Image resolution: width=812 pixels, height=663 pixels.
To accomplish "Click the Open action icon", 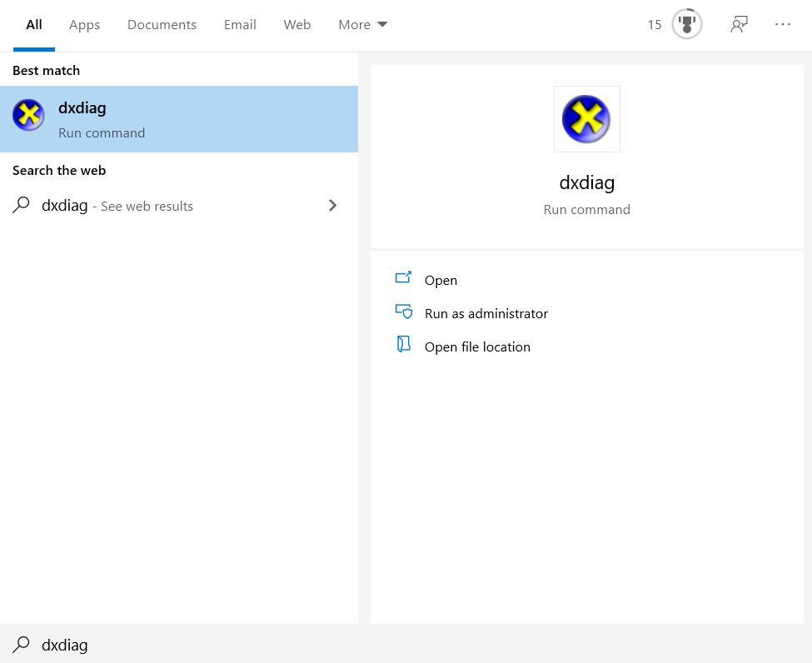I will (403, 277).
